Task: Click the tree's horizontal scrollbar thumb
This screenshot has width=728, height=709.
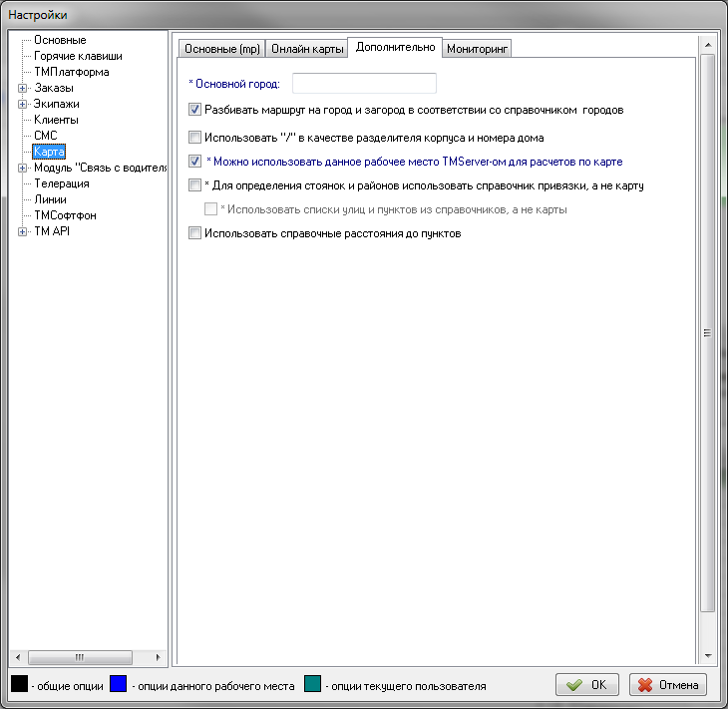Action: [x=80, y=657]
